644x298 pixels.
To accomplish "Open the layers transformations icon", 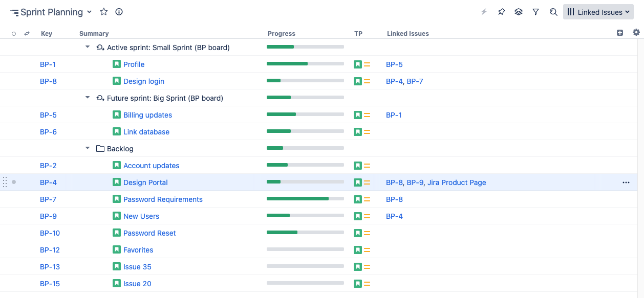I will pos(519,12).
